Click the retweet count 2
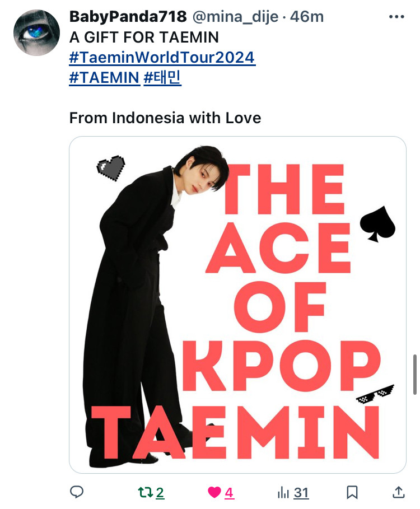420x509 pixels. tap(160, 493)
